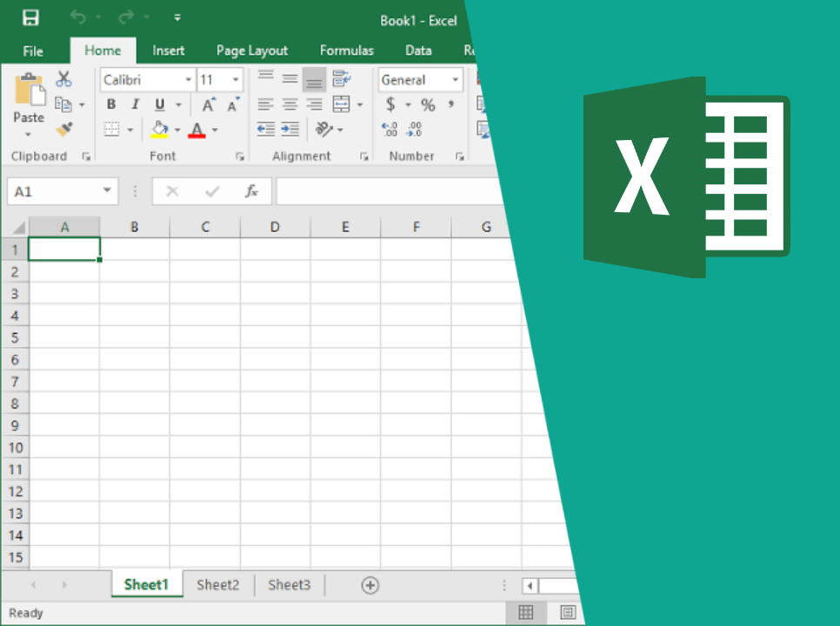Add a new sheet with plus icon
840x626 pixels.
click(370, 585)
